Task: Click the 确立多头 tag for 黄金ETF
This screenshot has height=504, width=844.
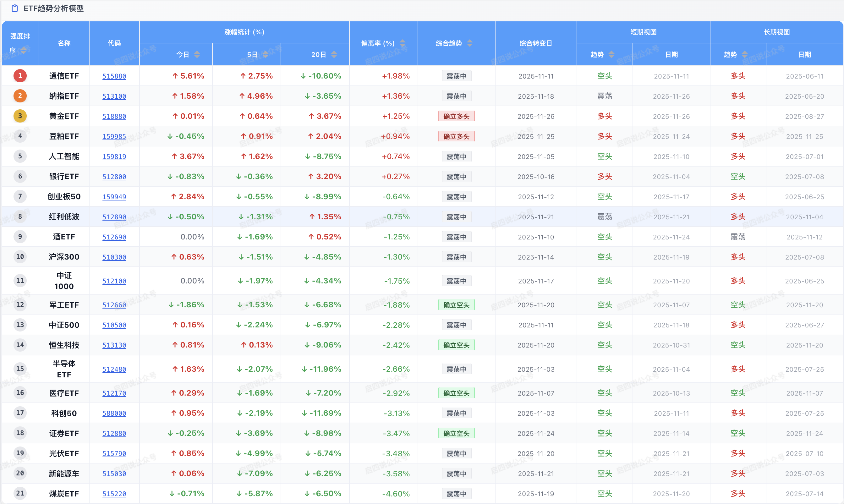Action: [x=456, y=116]
